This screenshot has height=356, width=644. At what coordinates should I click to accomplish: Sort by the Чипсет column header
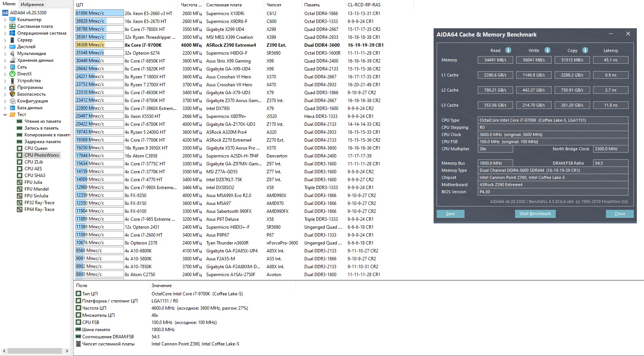(x=283, y=5)
